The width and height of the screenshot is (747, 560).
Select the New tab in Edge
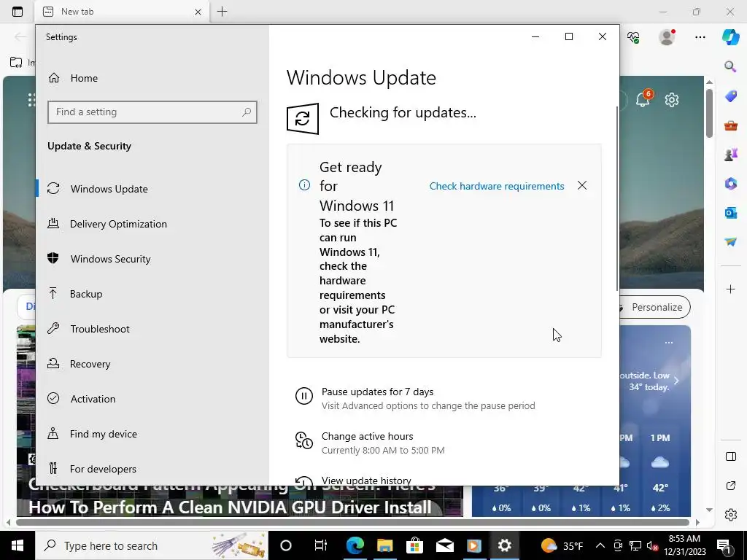pos(122,12)
